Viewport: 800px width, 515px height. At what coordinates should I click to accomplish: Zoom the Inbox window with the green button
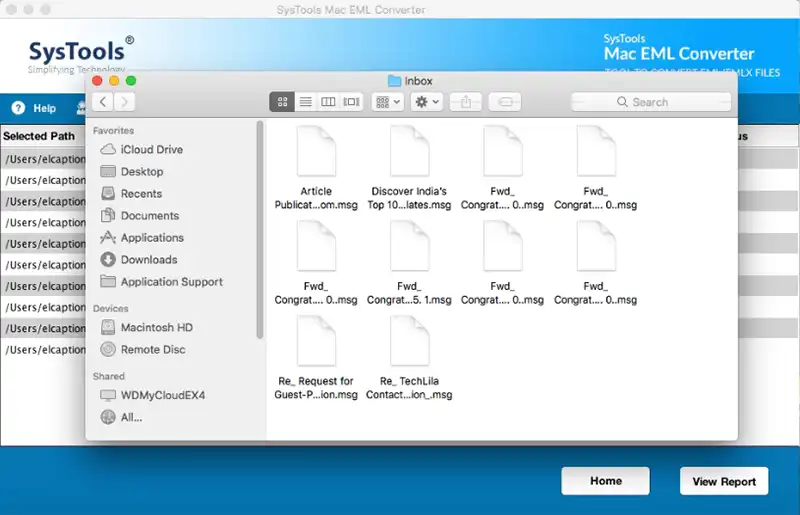131,81
